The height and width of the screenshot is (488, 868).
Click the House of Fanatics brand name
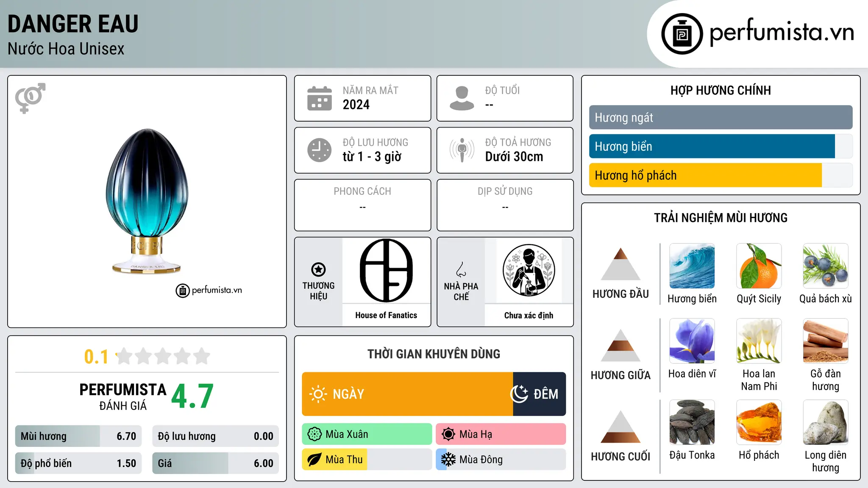pyautogui.click(x=386, y=315)
